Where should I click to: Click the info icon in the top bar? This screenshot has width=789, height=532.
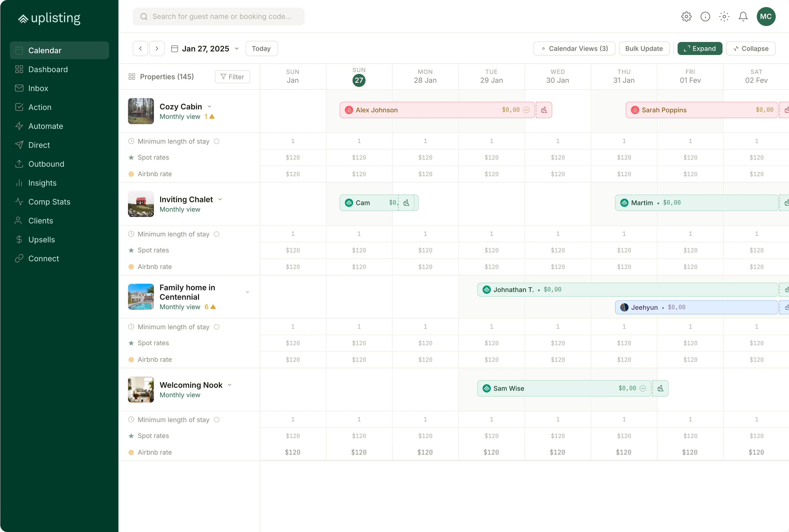[705, 16]
